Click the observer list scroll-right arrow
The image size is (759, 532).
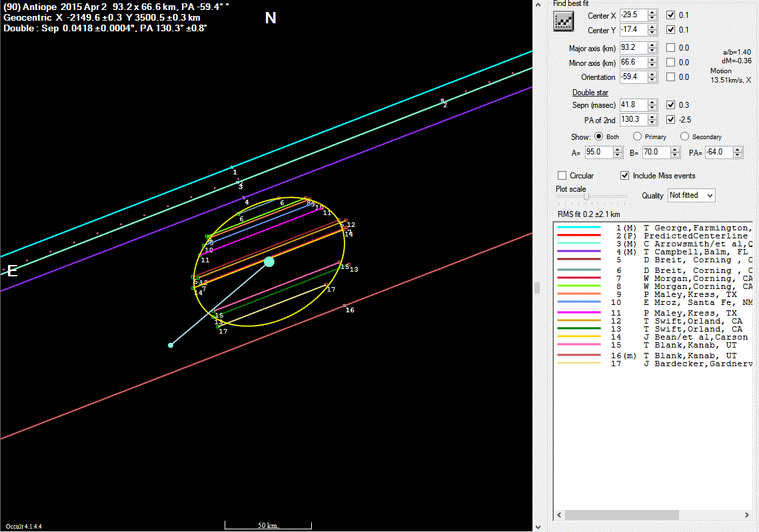pyautogui.click(x=746, y=515)
